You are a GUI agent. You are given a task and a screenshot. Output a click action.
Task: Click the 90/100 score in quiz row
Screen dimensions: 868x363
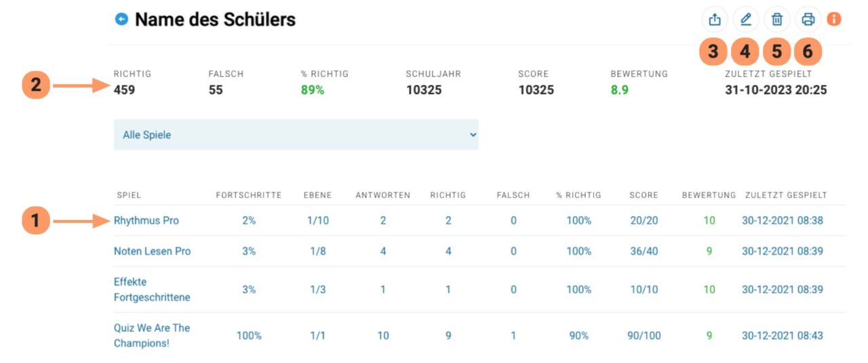pos(644,336)
